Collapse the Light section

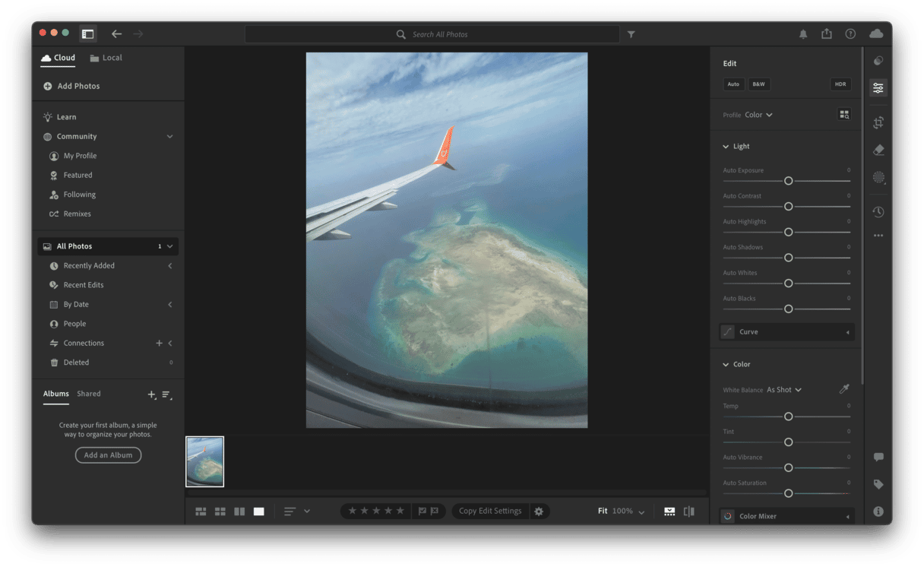(726, 147)
